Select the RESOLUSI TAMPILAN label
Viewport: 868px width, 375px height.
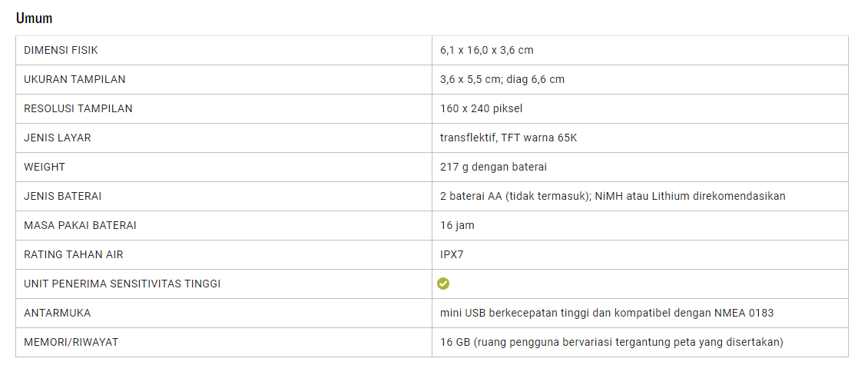[x=78, y=108]
